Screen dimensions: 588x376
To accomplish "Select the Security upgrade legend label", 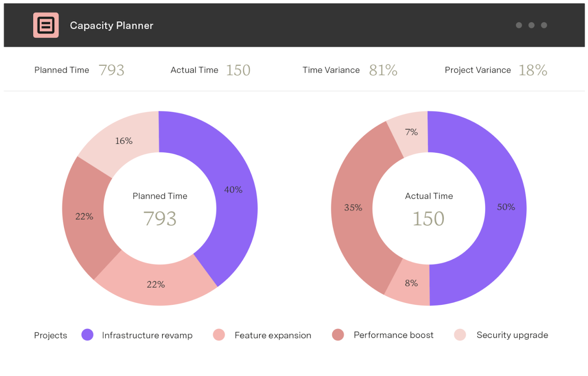I will click(512, 335).
